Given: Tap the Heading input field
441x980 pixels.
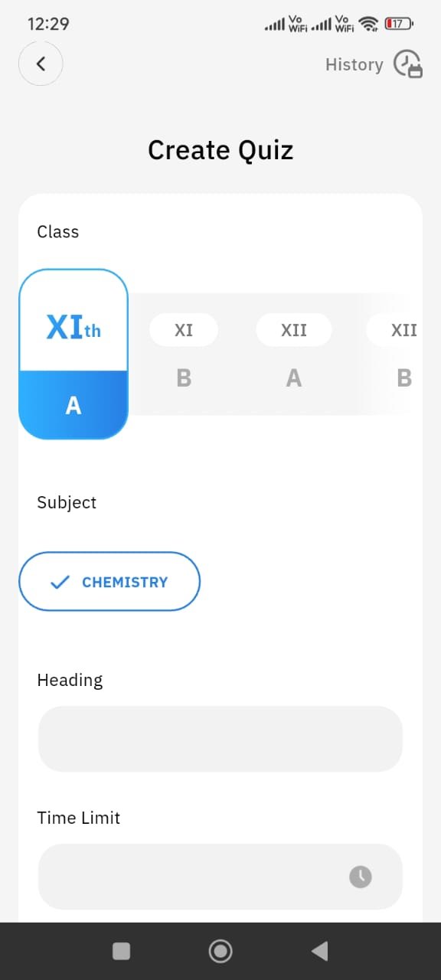Looking at the screenshot, I should [220, 738].
